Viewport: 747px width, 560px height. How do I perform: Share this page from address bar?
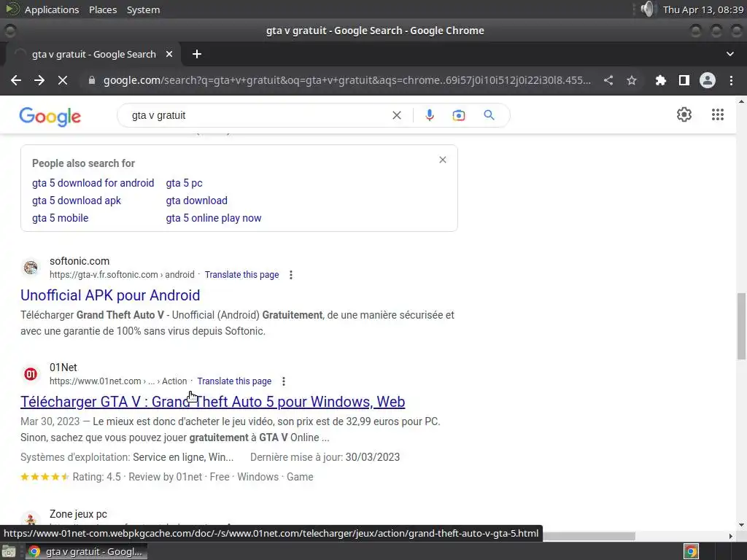[x=608, y=80]
